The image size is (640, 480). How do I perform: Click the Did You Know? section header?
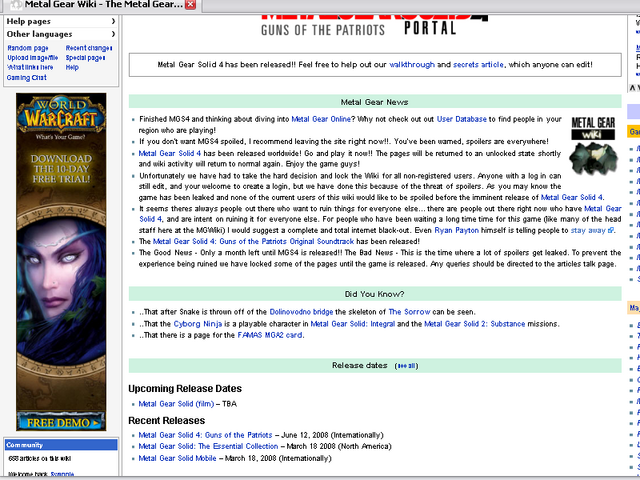375,294
